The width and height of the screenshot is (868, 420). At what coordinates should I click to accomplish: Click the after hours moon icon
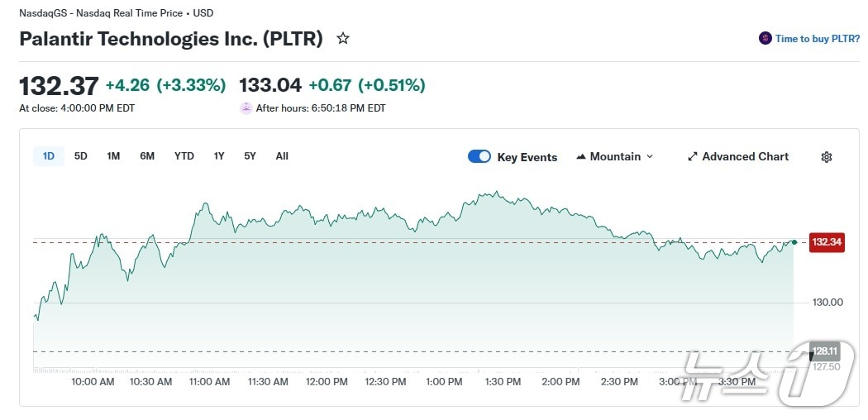[x=246, y=108]
